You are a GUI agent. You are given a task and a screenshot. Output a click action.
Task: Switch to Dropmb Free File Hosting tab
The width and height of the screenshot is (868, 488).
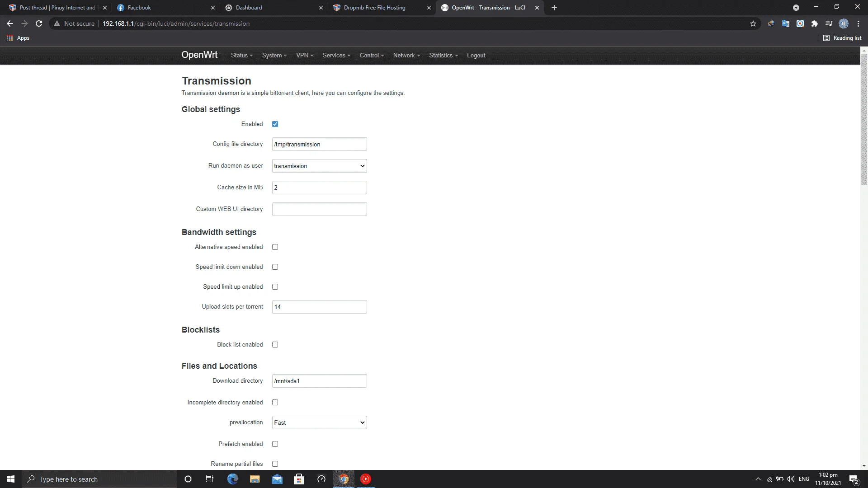click(x=382, y=8)
